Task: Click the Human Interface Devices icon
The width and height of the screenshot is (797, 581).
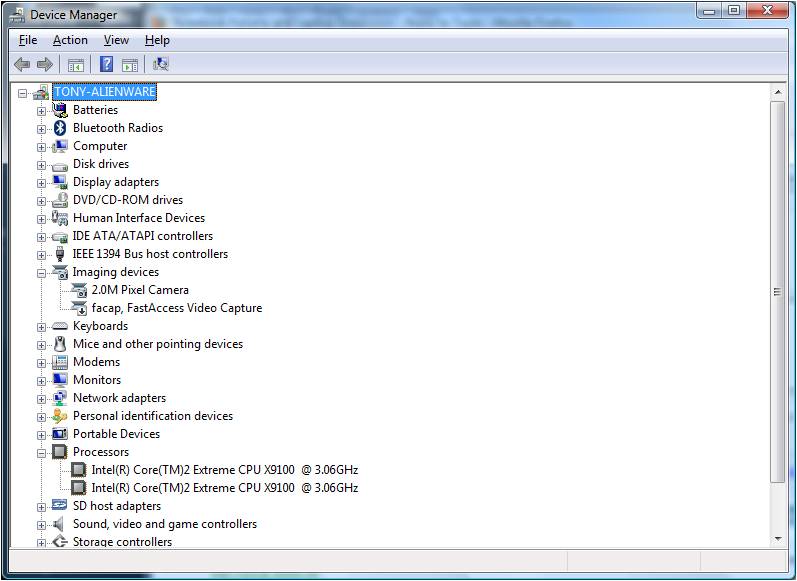Action: click(60, 218)
